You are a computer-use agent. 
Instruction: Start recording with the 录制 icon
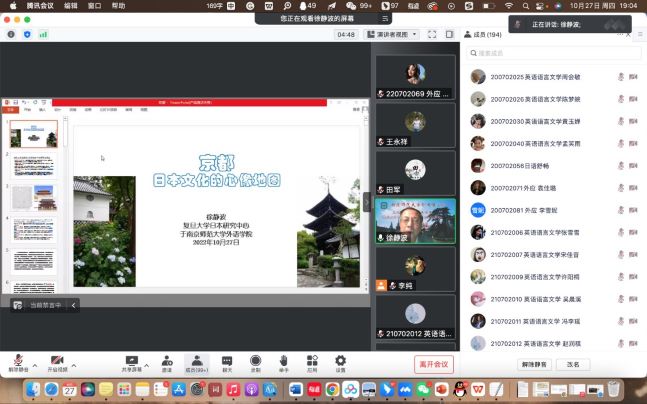click(255, 360)
